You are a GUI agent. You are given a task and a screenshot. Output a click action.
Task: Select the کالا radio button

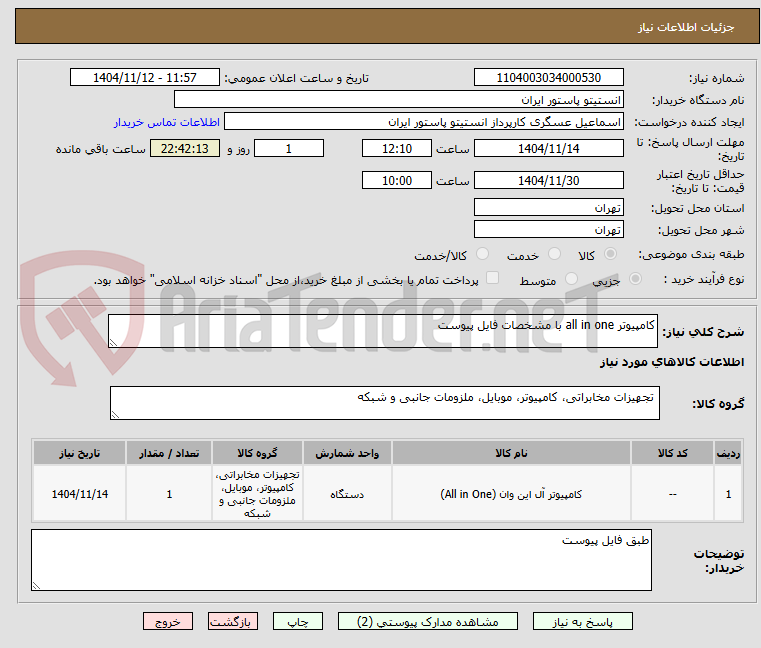(610, 254)
